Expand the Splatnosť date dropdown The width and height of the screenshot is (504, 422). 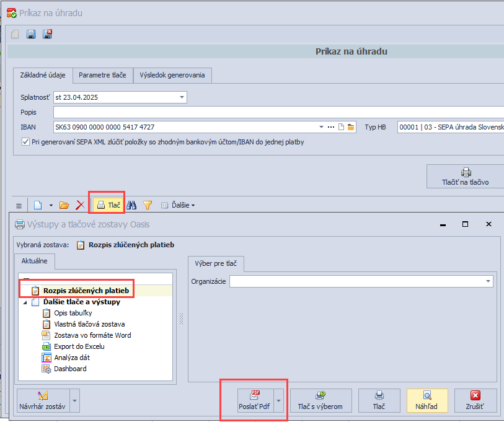tap(182, 97)
